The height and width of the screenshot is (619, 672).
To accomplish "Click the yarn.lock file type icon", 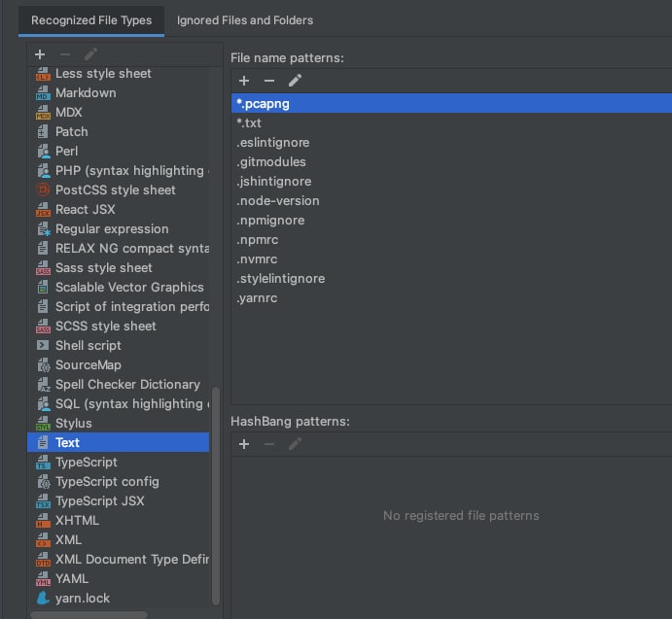I will pyautogui.click(x=43, y=599).
